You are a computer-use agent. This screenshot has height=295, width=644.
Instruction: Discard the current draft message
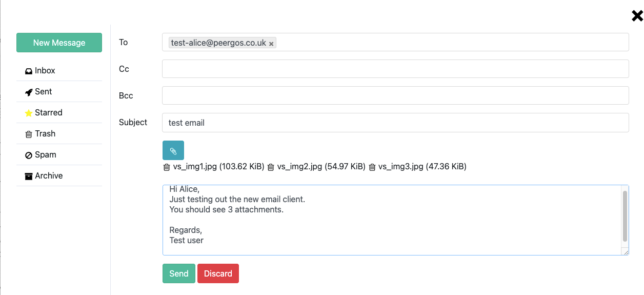click(218, 273)
